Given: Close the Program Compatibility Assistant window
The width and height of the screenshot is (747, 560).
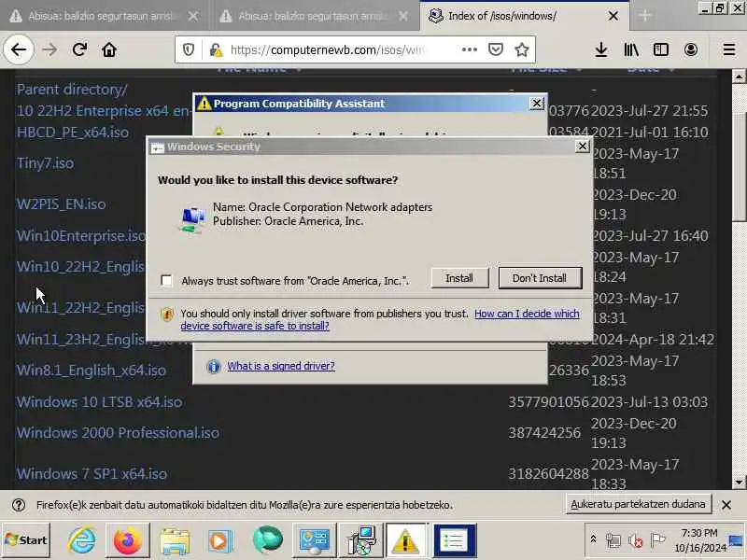Looking at the screenshot, I should click(536, 104).
